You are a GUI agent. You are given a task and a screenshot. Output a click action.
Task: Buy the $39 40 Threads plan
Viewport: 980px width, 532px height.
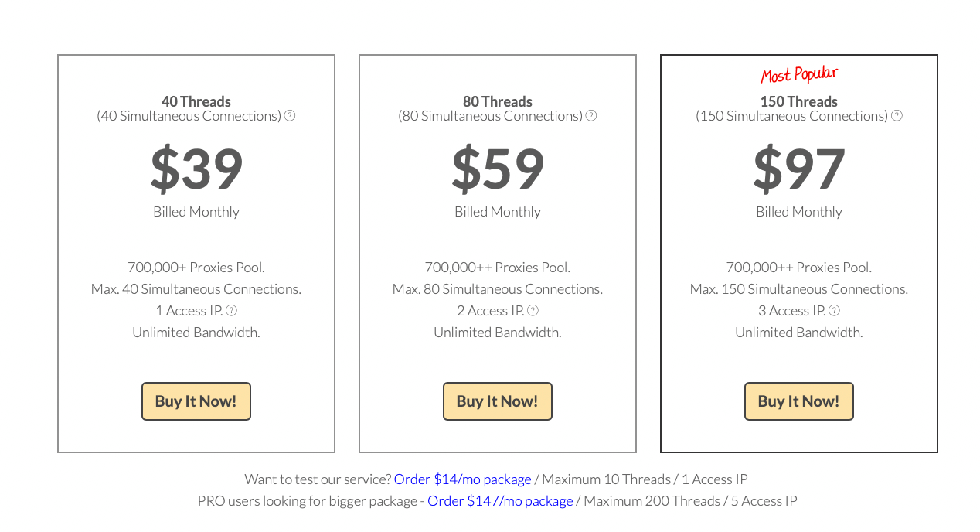tap(196, 401)
